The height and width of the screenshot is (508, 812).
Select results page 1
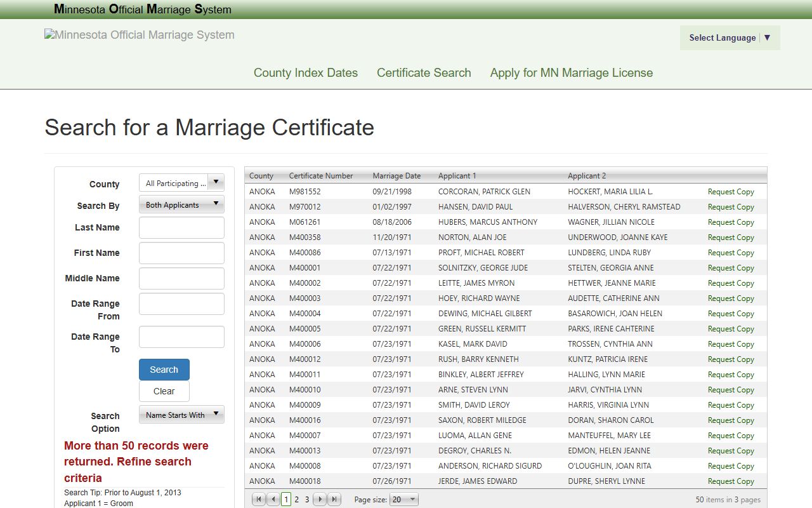[286, 500]
